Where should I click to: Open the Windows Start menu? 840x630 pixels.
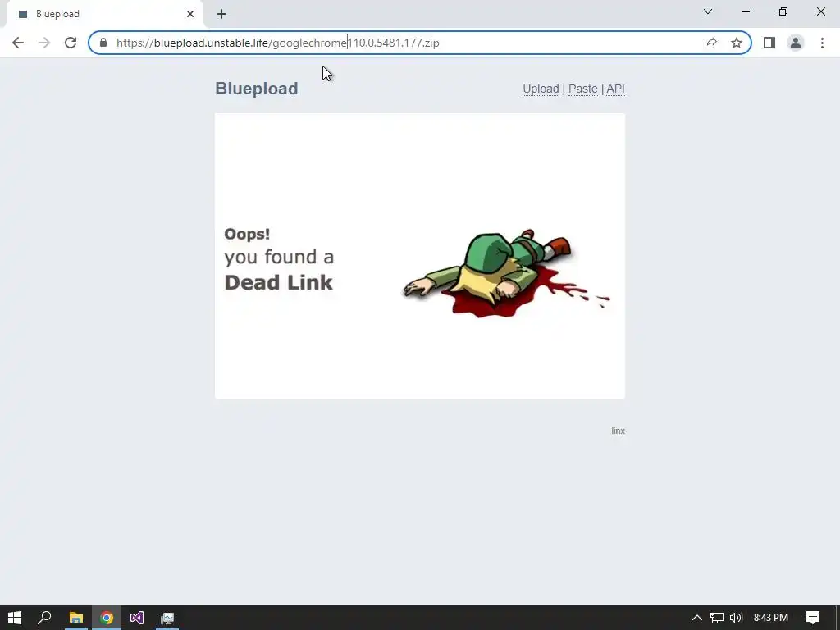15,618
